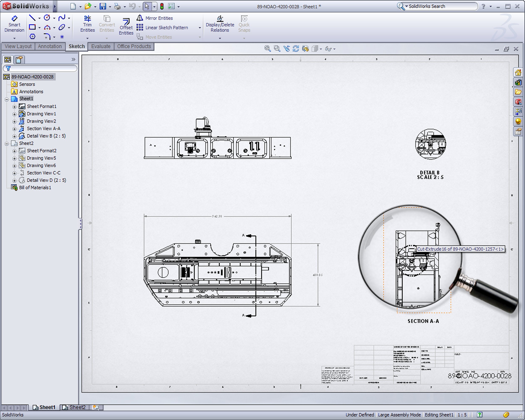
Task: Open the Linear Sketch Pattern dropdown arrow
Action: 200,28
